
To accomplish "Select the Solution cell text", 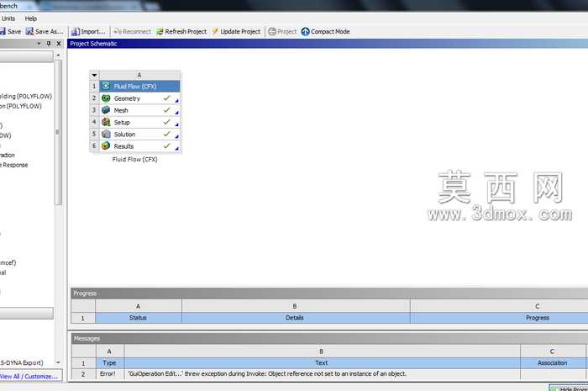I will point(124,135).
